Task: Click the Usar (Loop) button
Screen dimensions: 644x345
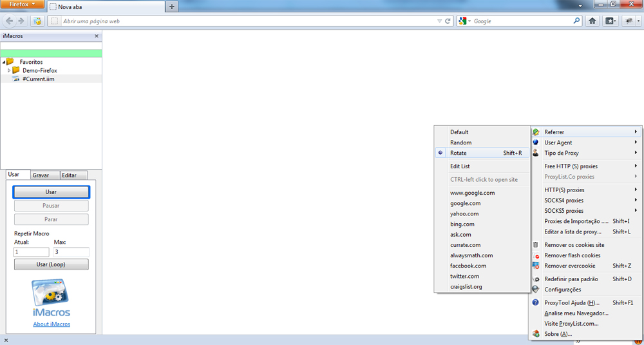Action: (x=51, y=264)
